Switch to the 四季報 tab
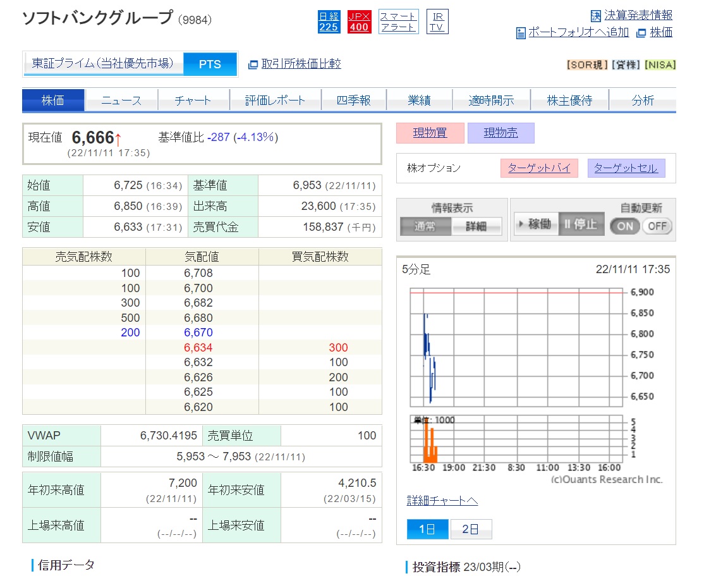This screenshot has width=728, height=576. coord(354,101)
